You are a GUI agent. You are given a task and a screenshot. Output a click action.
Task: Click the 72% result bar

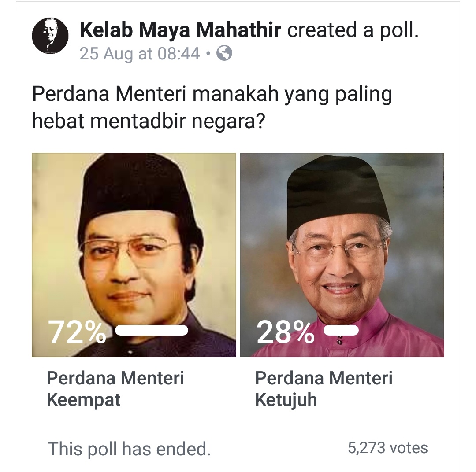[152, 330]
